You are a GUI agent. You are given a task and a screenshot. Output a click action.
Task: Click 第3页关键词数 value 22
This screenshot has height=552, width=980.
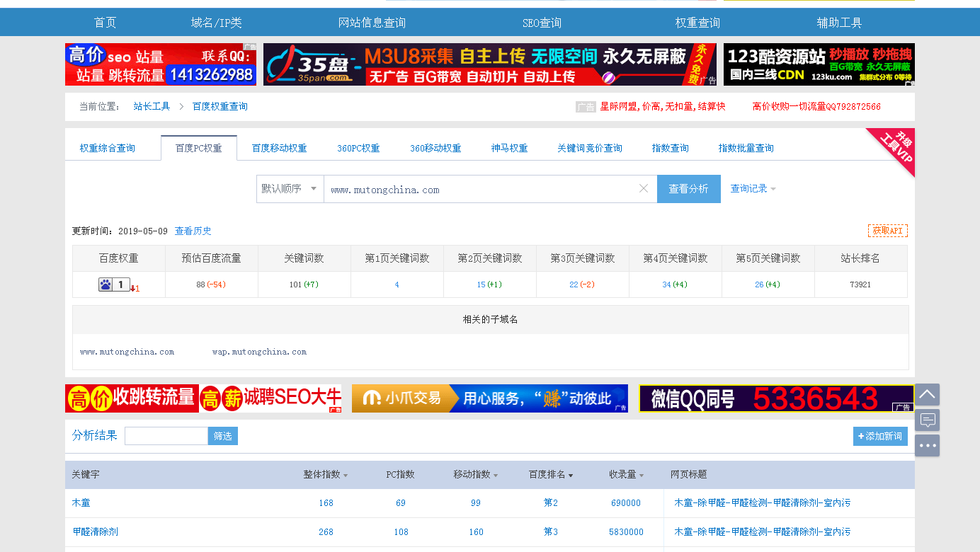click(x=574, y=284)
